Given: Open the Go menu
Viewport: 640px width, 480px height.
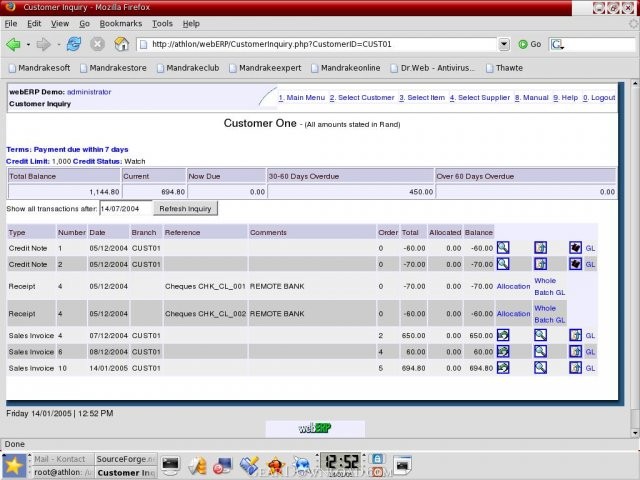Looking at the screenshot, I should [84, 24].
